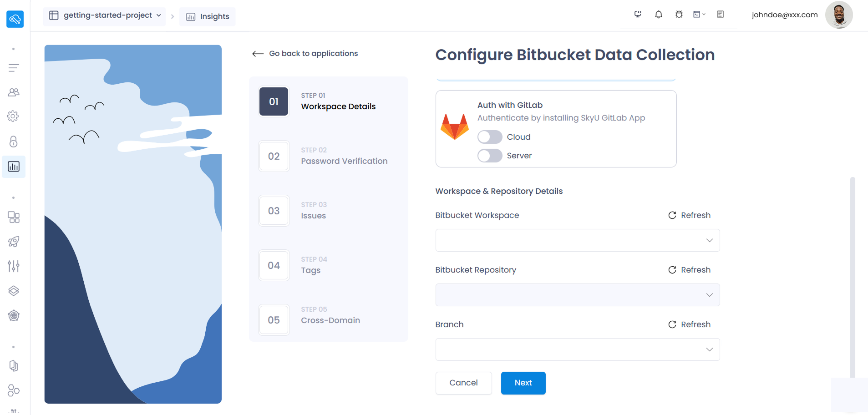Open the terminal console icon in header
The height and width of the screenshot is (415, 868).
(x=696, y=15)
